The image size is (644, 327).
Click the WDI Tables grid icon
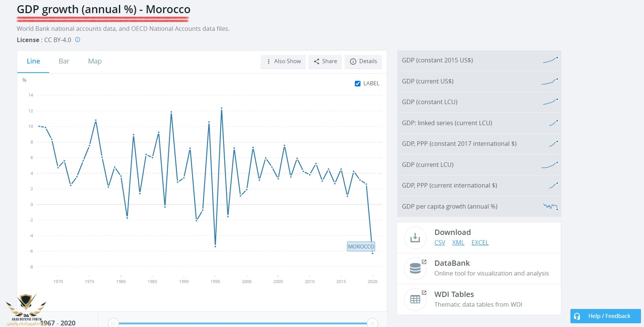coord(415,299)
